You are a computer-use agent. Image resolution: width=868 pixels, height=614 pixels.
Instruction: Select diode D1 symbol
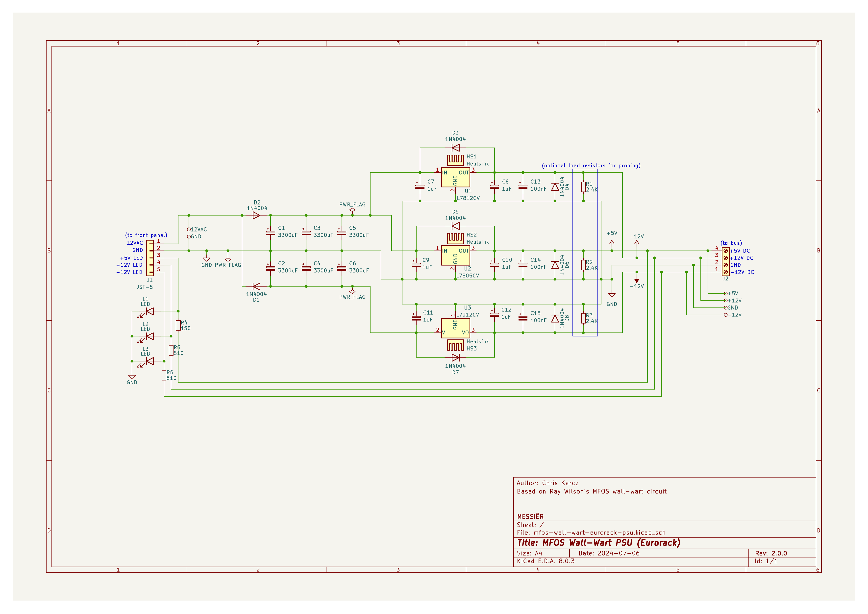(x=256, y=286)
